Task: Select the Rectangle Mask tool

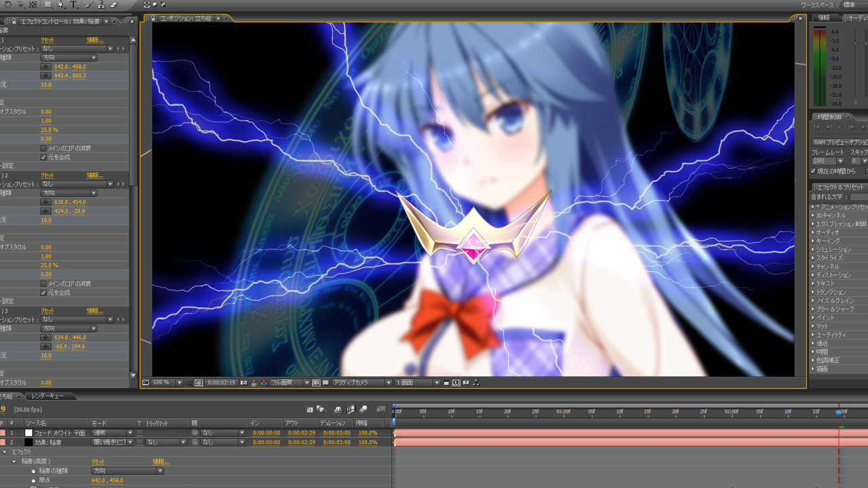Action: coord(48,4)
